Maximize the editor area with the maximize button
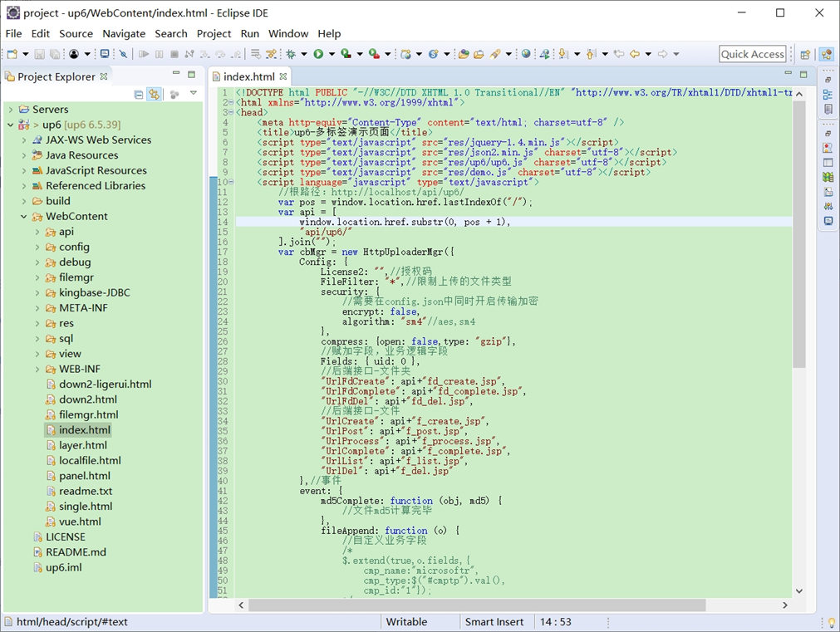Screen dimensions: 840x632 coord(802,74)
